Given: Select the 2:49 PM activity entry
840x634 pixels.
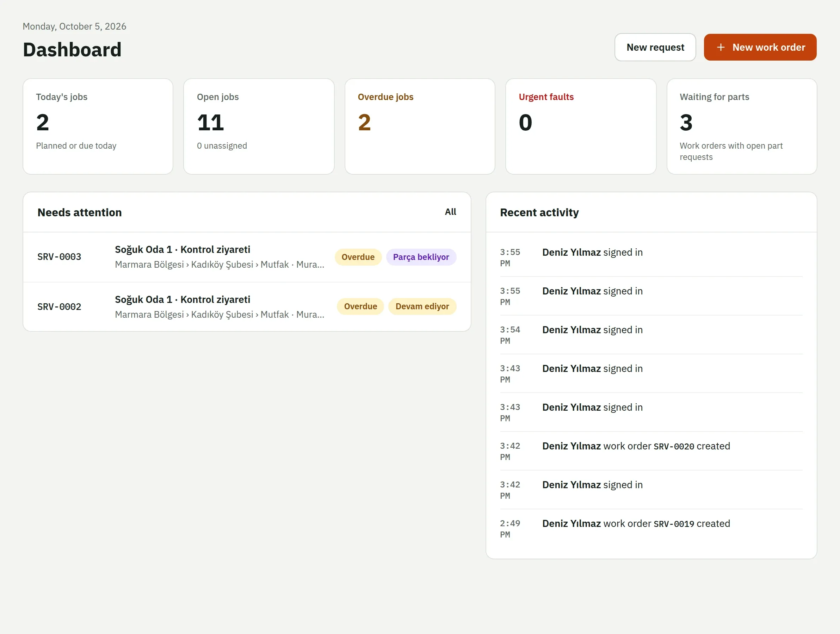Looking at the screenshot, I should 651,528.
